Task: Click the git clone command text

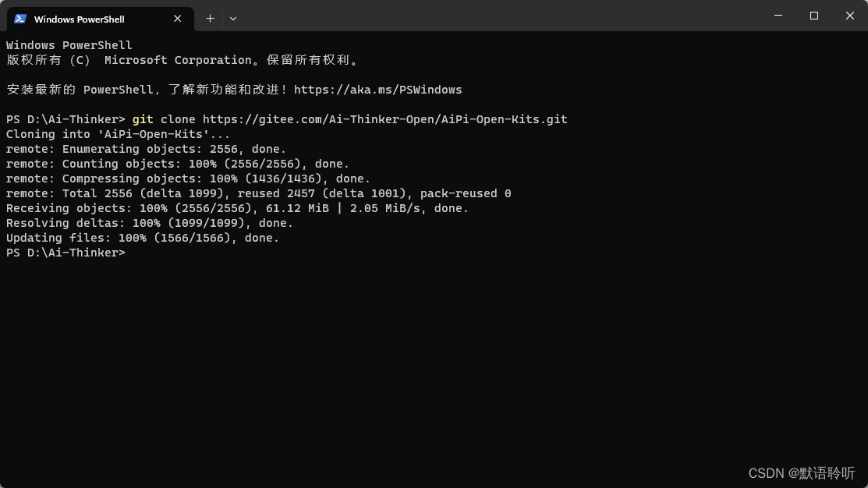Action: point(164,119)
